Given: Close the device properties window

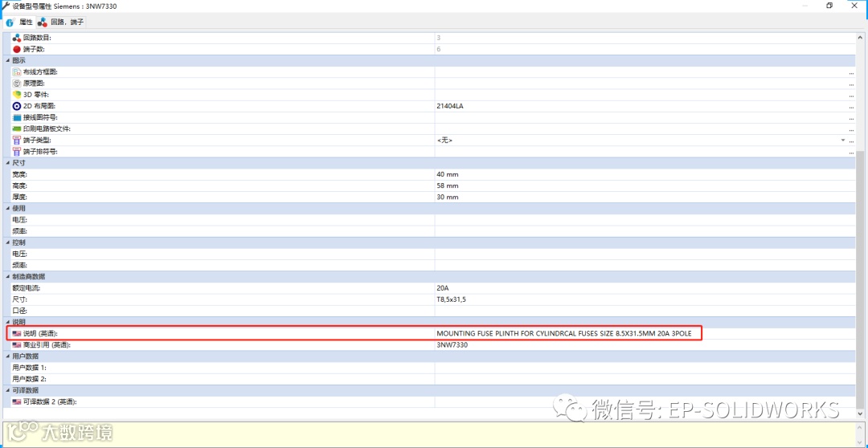Looking at the screenshot, I should pos(855,6).
